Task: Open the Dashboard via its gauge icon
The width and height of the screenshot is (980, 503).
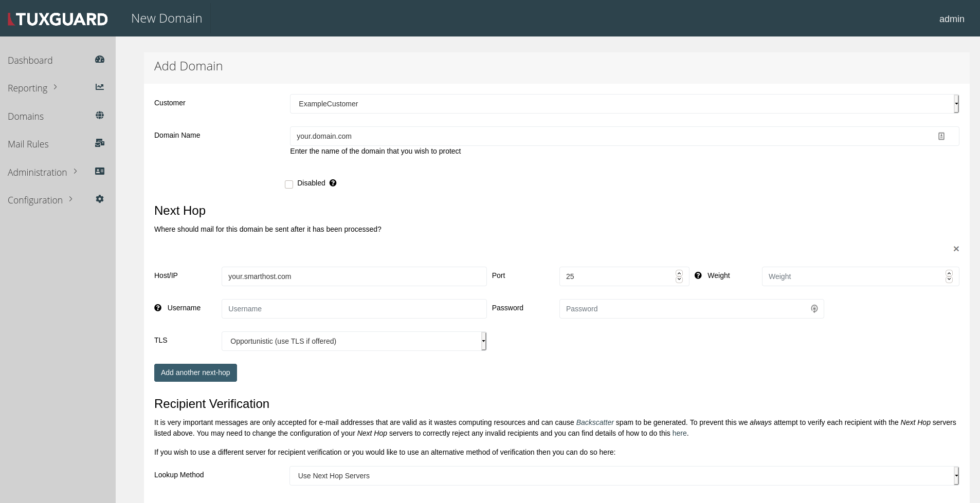Action: tap(100, 59)
